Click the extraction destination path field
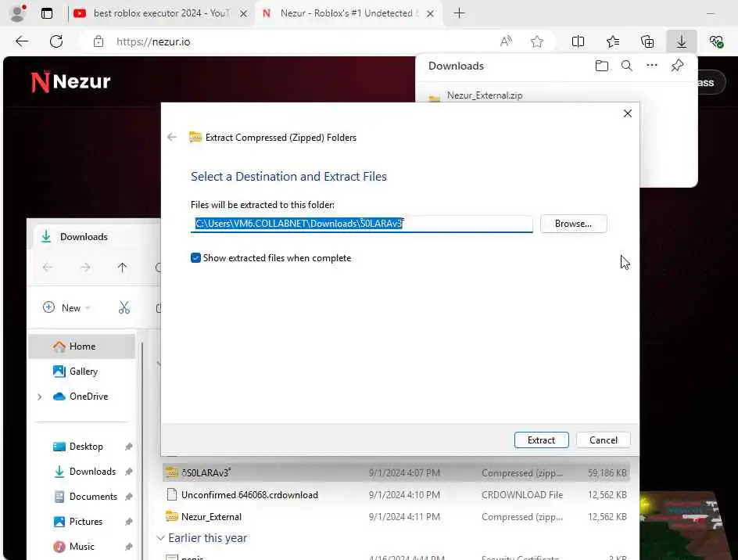Screen dimensions: 738x560 pos(361,224)
